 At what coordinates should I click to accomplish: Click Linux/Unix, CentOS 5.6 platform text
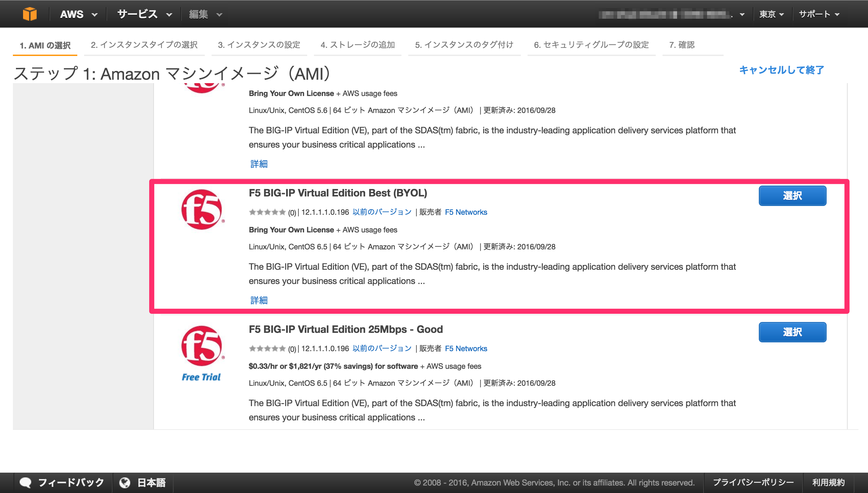pyautogui.click(x=288, y=110)
